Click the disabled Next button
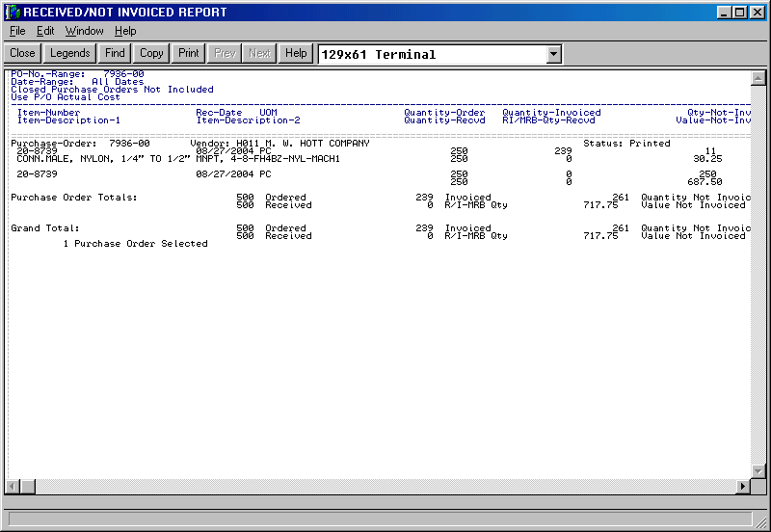771x532 pixels. (x=259, y=53)
